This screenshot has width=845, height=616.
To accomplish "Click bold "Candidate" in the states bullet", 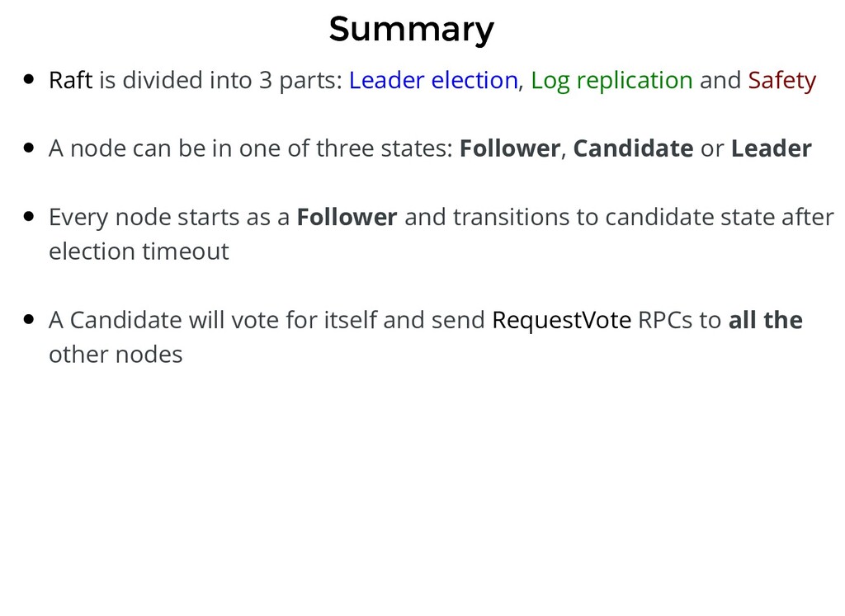I will click(x=633, y=148).
